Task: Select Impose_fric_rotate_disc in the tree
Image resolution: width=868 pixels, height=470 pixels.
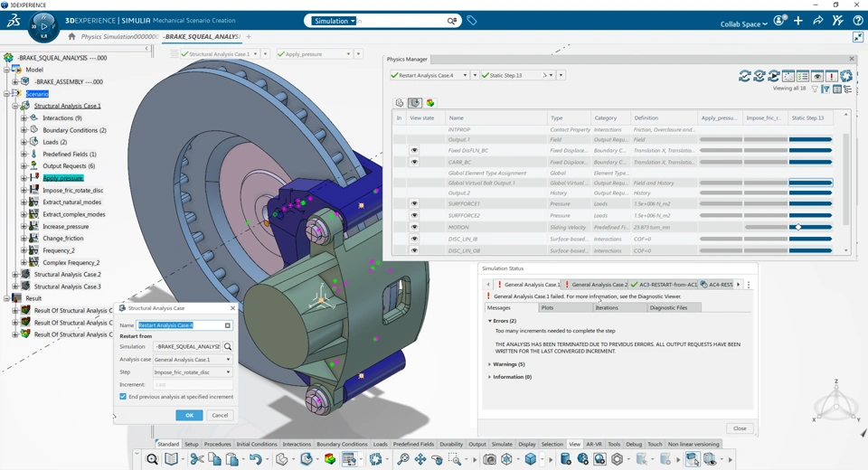Action: tap(72, 190)
